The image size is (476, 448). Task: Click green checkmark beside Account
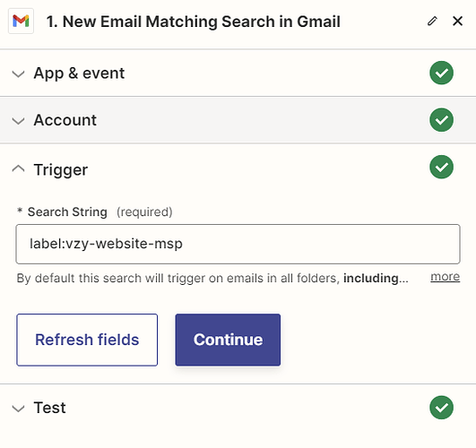tap(441, 120)
